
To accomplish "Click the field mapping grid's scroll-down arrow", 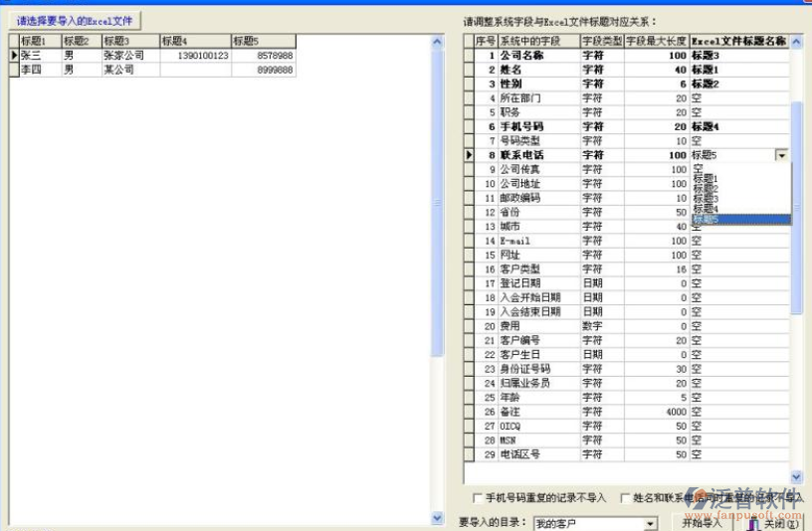I will (796, 477).
